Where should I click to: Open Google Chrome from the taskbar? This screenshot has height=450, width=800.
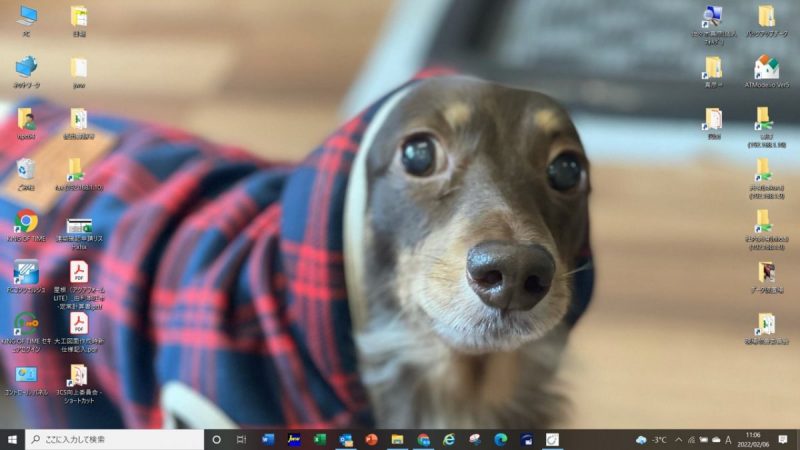coord(423,439)
